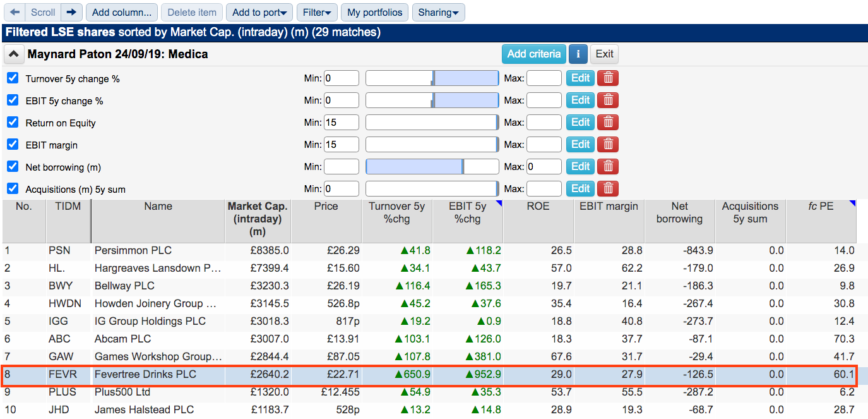Click the Add column... button
The height and width of the screenshot is (419, 868).
point(121,12)
